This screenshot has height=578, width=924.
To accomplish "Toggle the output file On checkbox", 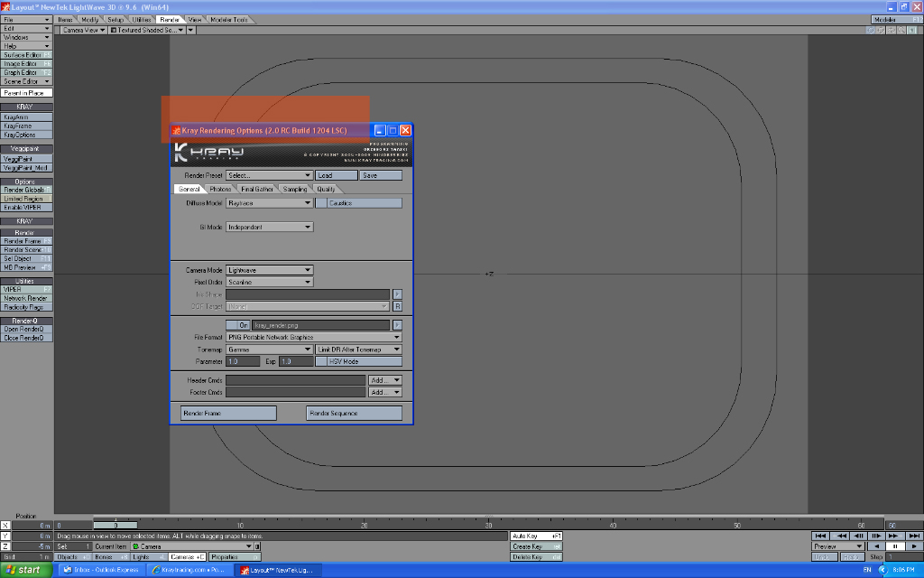I will [x=232, y=325].
